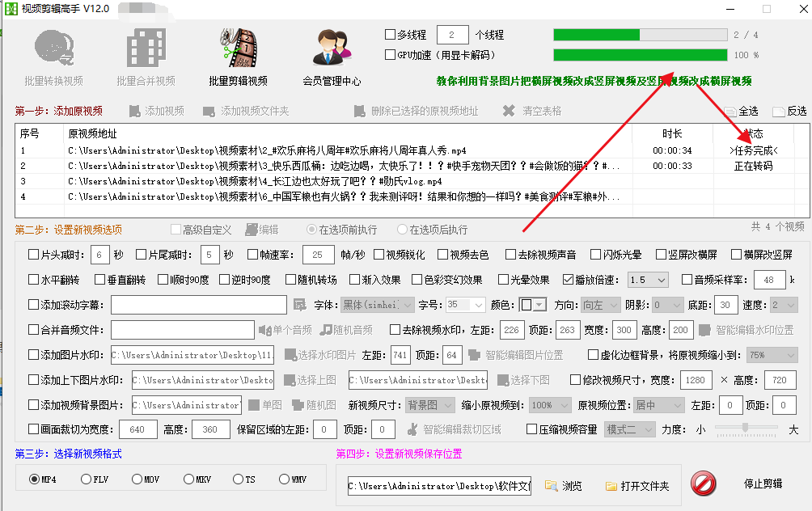
Task: Click the 原视频地址 column header
Action: point(93,133)
